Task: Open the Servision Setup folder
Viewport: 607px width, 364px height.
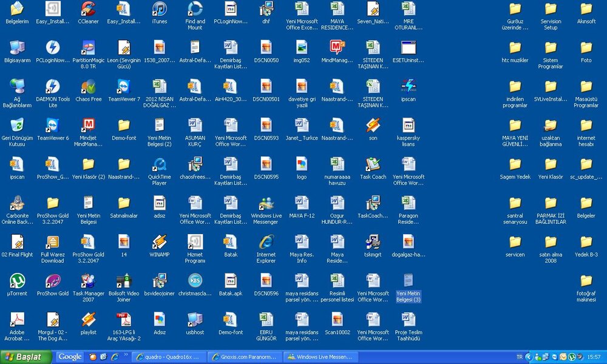Action: [x=551, y=9]
